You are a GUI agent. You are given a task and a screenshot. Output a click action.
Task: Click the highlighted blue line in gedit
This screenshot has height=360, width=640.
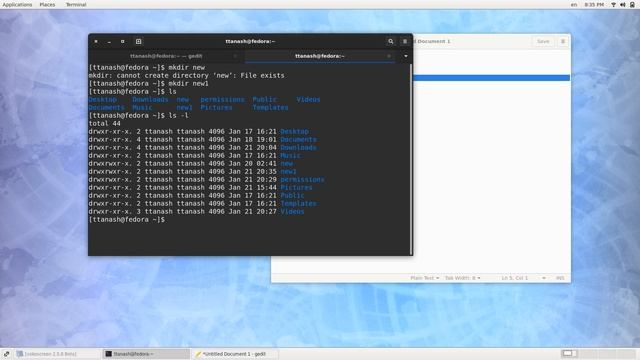(491, 78)
